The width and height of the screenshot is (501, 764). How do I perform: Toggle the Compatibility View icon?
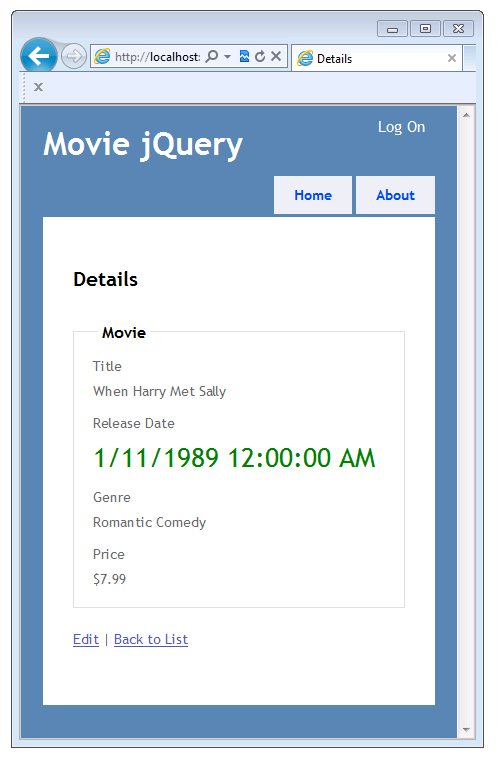(245, 57)
